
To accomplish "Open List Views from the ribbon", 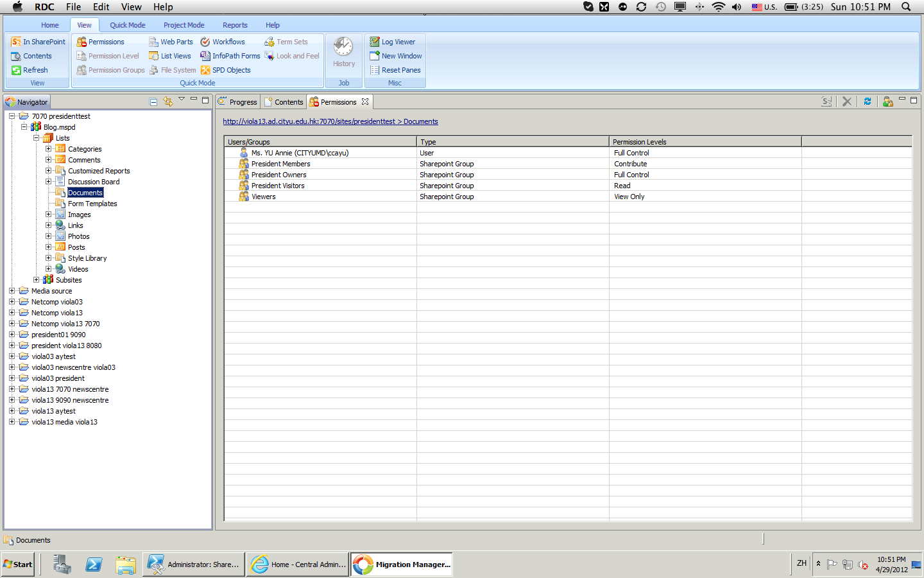I will tap(170, 56).
